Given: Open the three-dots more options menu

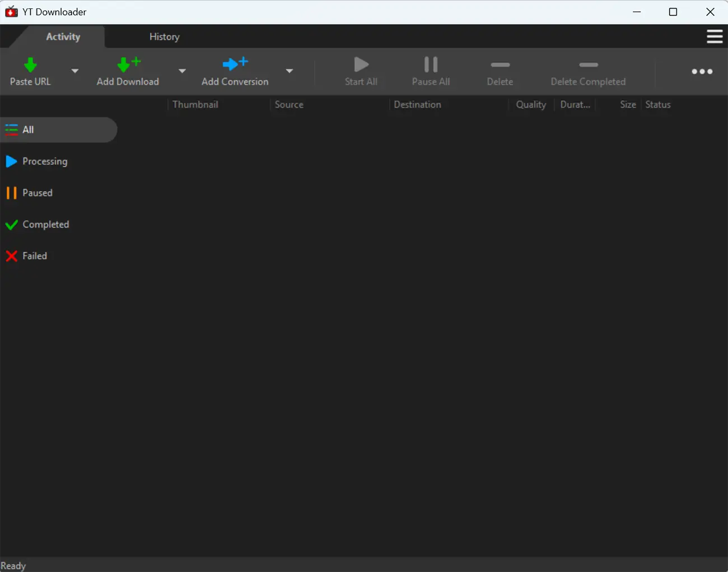Looking at the screenshot, I should pos(702,71).
